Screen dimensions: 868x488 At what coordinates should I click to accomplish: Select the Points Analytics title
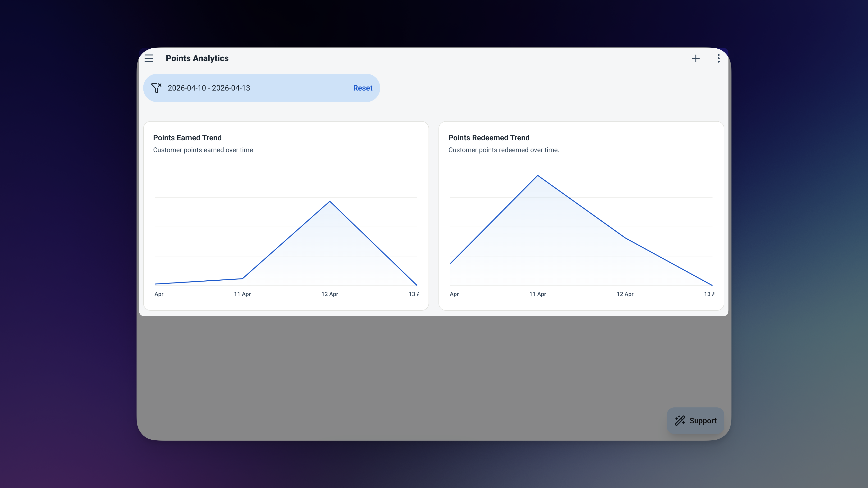tap(197, 58)
